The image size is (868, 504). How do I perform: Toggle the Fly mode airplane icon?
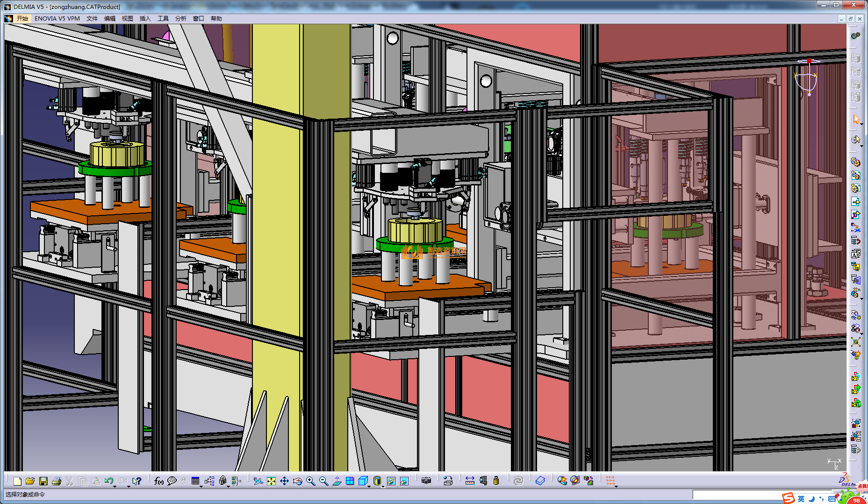pyautogui.click(x=258, y=481)
